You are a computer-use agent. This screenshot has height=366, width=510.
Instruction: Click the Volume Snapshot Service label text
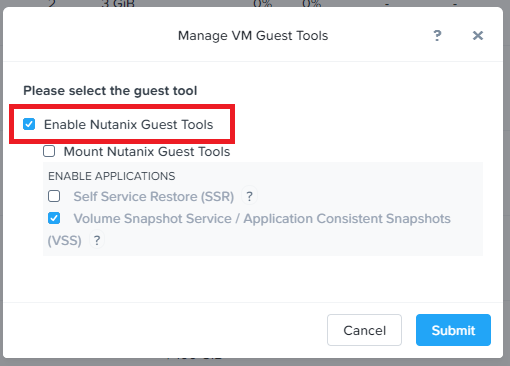249,229
